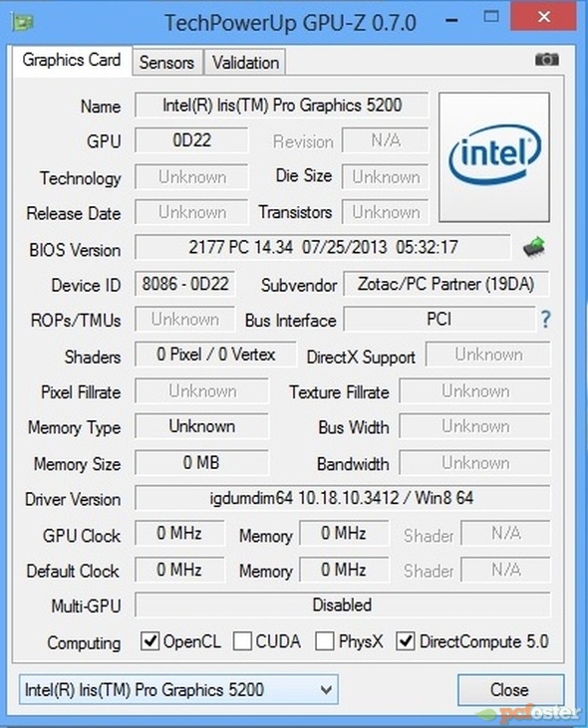Image resolution: width=588 pixels, height=728 pixels.
Task: Click the Multi-GPU field showing Disabled
Action: coord(342,605)
